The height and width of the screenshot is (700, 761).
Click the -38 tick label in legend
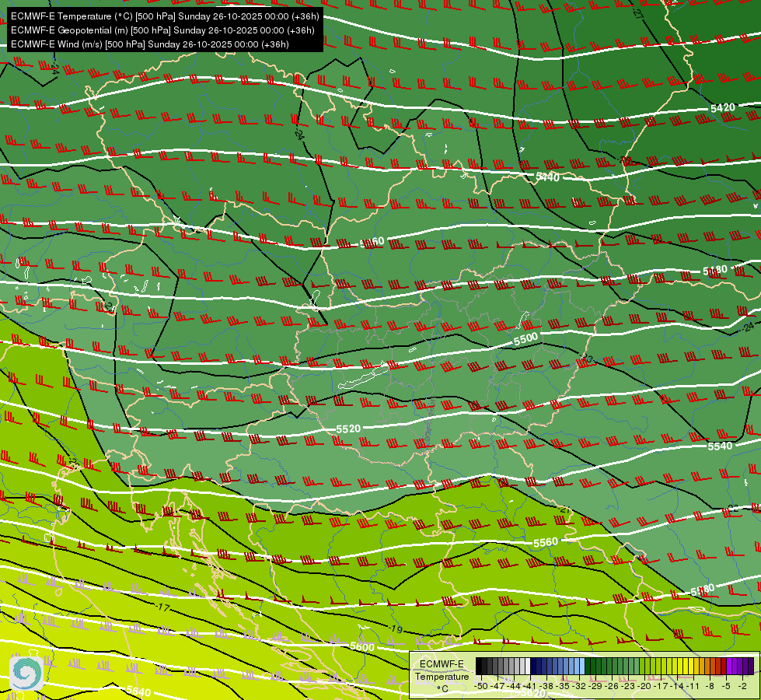point(547,686)
